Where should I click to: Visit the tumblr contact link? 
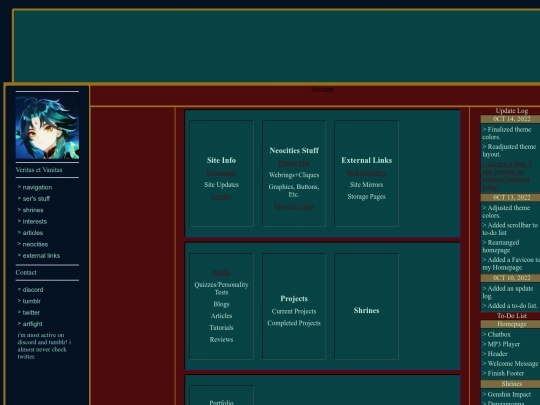coord(32,301)
